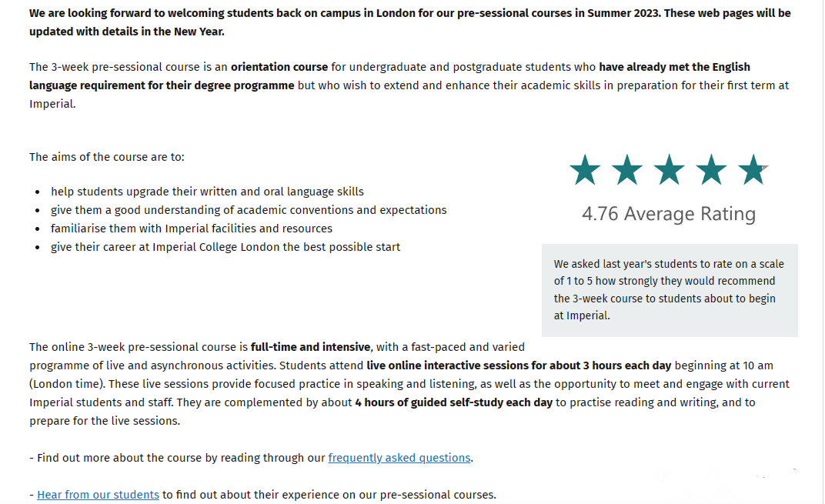Click the bullet about academic conventions
The width and height of the screenshot is (825, 504).
coord(249,210)
